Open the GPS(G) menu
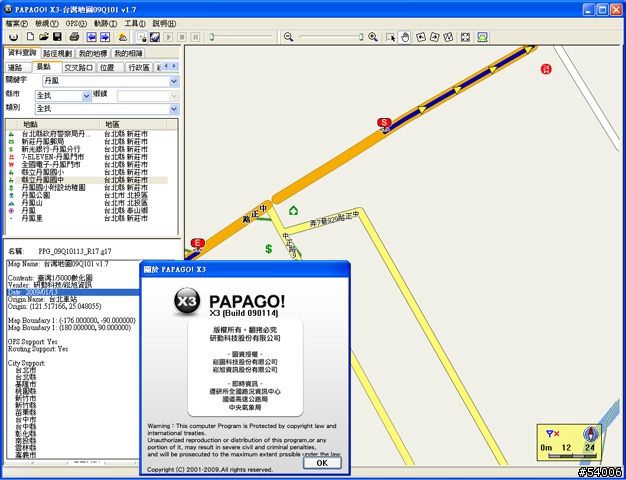This screenshot has width=626, height=480. point(76,24)
